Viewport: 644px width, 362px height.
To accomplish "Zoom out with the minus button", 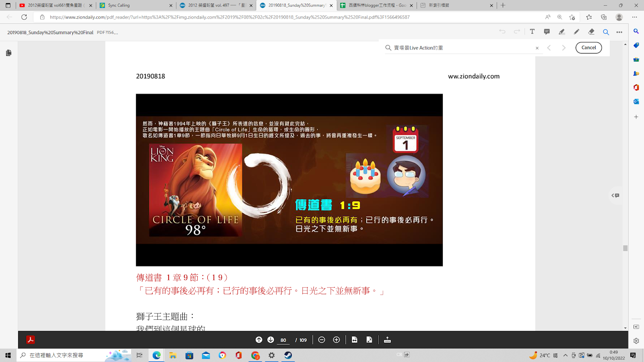I will point(322,340).
